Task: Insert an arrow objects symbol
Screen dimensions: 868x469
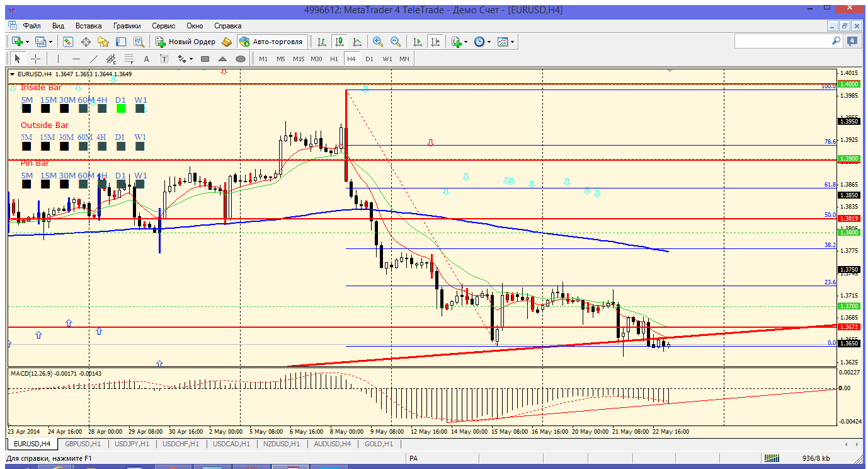Action: click(x=181, y=59)
